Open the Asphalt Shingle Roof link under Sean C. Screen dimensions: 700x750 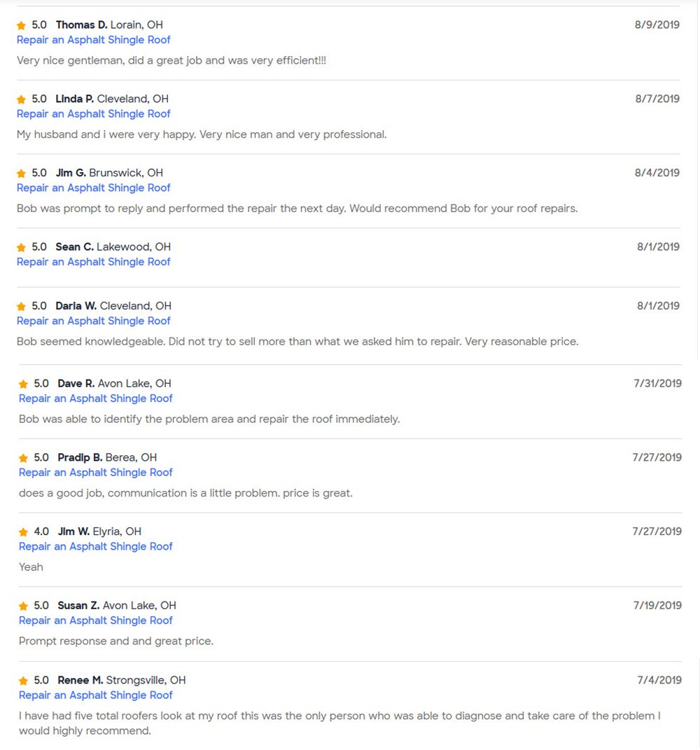[x=94, y=262]
